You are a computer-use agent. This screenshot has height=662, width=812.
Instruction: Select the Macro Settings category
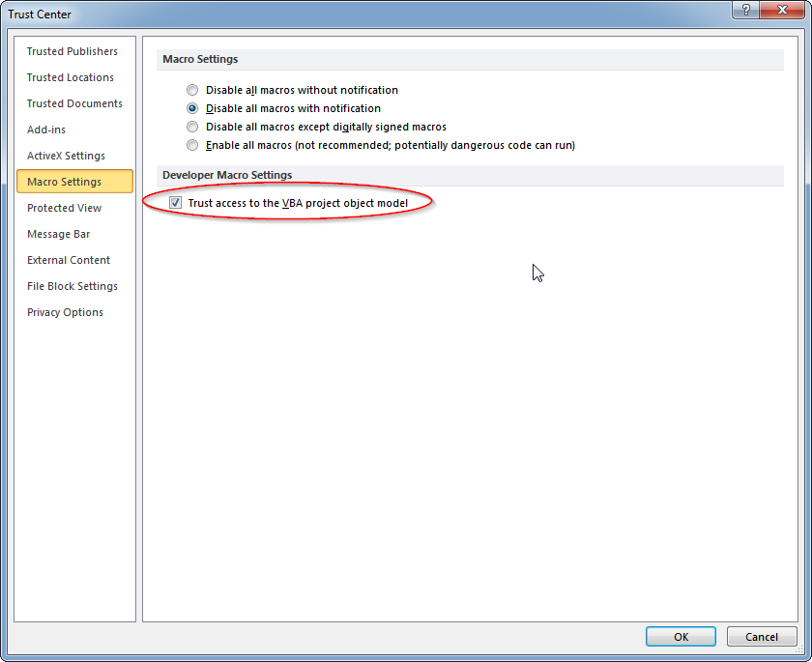(x=74, y=182)
